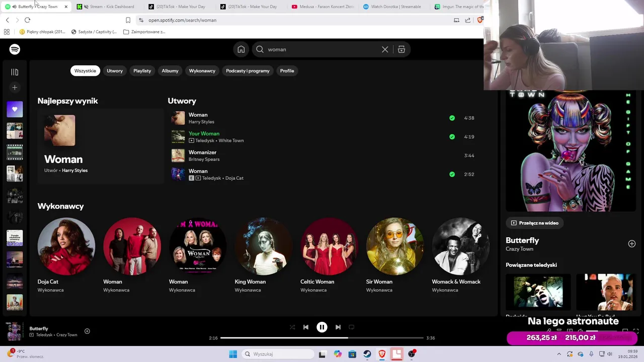The image size is (644, 362).
Task: Open Brave browser taskbar icon
Action: pos(382,354)
